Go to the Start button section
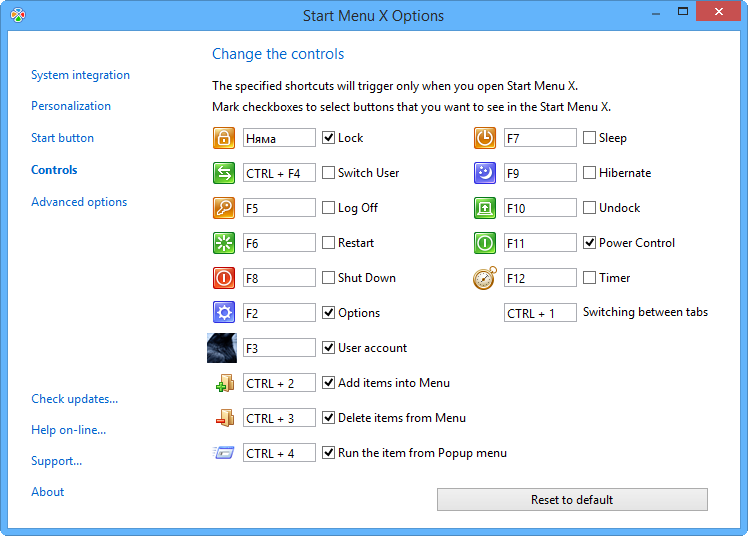The width and height of the screenshot is (748, 536). coord(62,138)
